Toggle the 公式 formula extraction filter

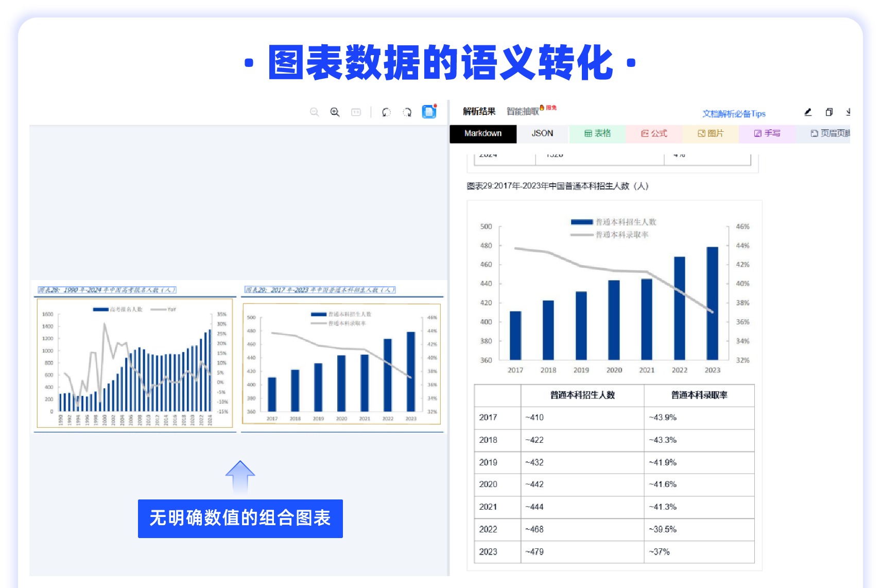[654, 133]
